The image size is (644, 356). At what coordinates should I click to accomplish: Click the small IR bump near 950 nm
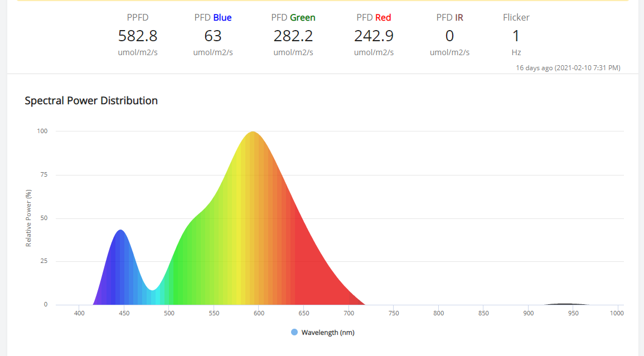pos(567,304)
